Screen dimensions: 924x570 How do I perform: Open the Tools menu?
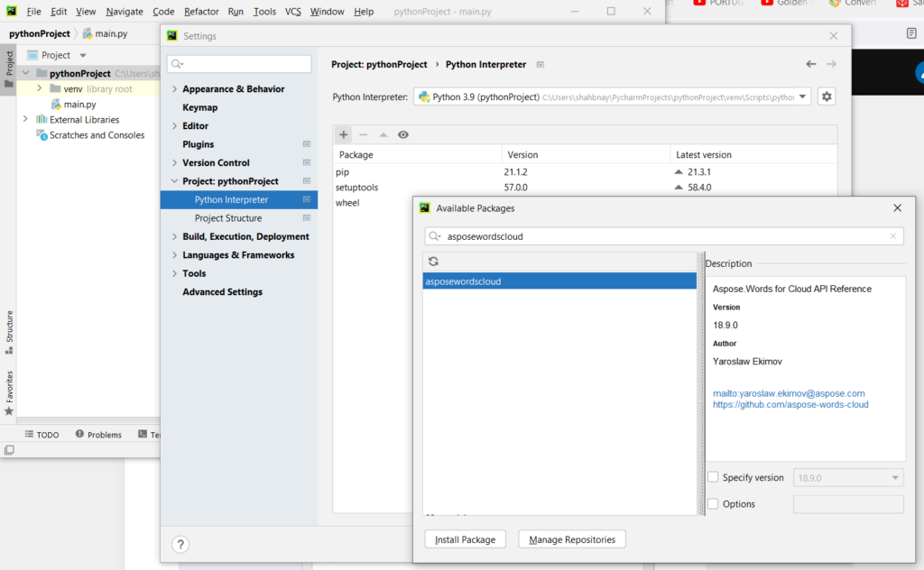(264, 11)
